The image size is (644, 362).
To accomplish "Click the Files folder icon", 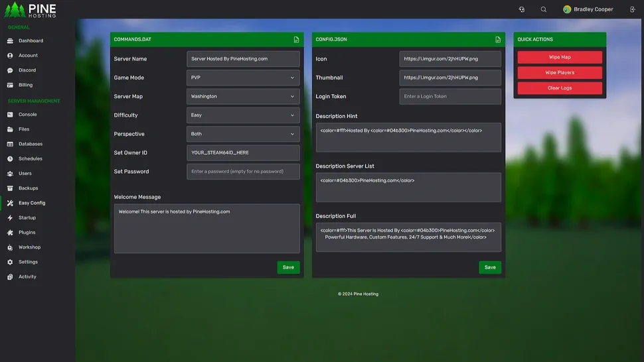I will [10, 129].
